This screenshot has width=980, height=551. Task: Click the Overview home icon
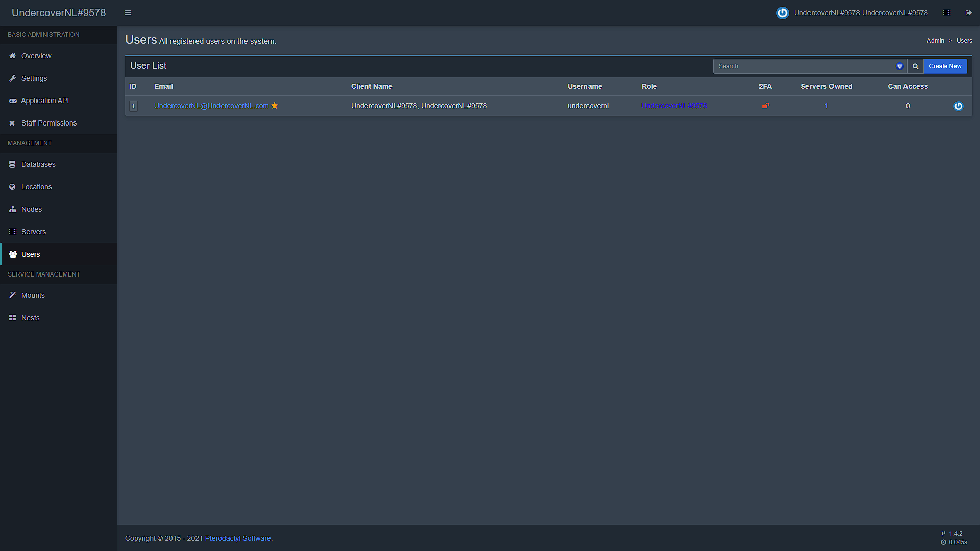[x=12, y=56]
